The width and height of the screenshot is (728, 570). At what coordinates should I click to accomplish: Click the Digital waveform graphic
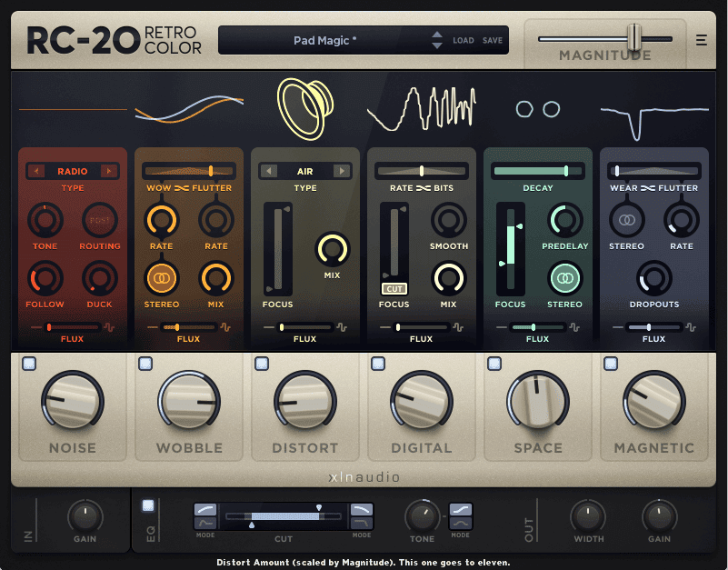tap(422, 108)
